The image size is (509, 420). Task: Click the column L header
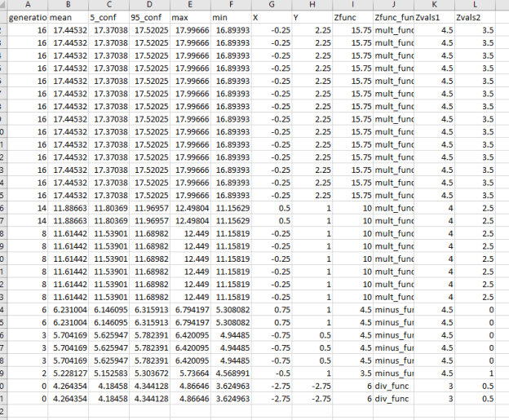click(475, 5)
